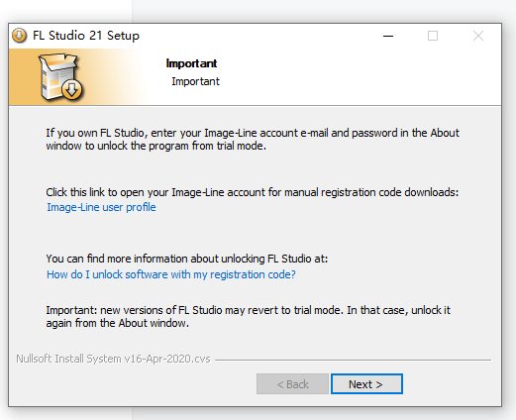Click the bold Important heading
The height and width of the screenshot is (420, 516).
click(191, 63)
